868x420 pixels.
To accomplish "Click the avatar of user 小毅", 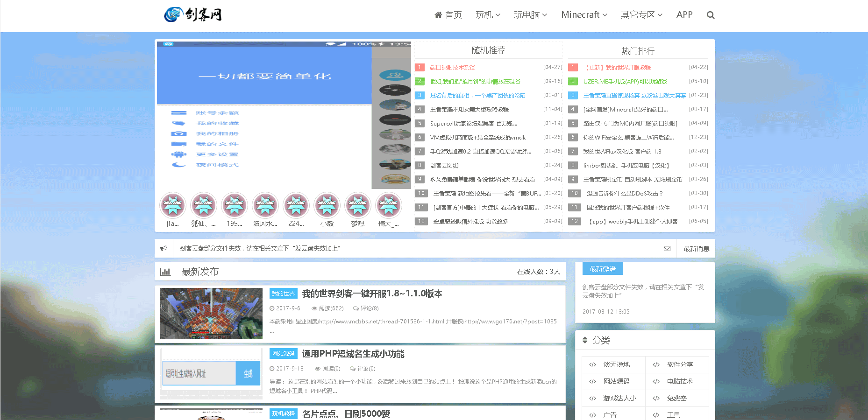I will pyautogui.click(x=327, y=205).
